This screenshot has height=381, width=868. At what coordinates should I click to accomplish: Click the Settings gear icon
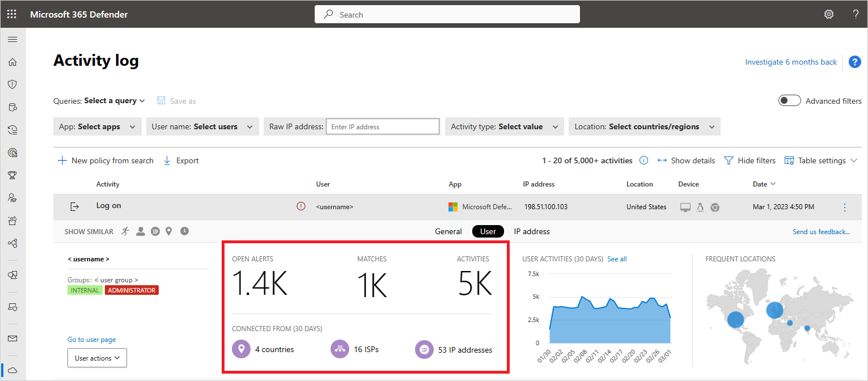[x=828, y=14]
